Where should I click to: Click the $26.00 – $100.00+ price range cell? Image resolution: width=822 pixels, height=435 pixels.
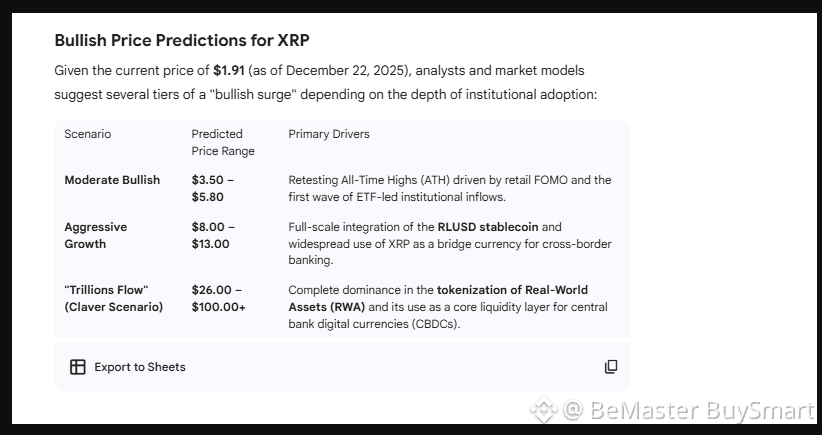(217, 298)
